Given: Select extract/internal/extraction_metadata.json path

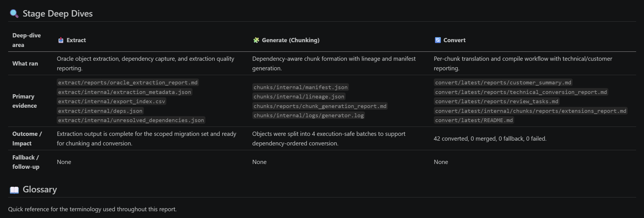Looking at the screenshot, I should (x=124, y=92).
